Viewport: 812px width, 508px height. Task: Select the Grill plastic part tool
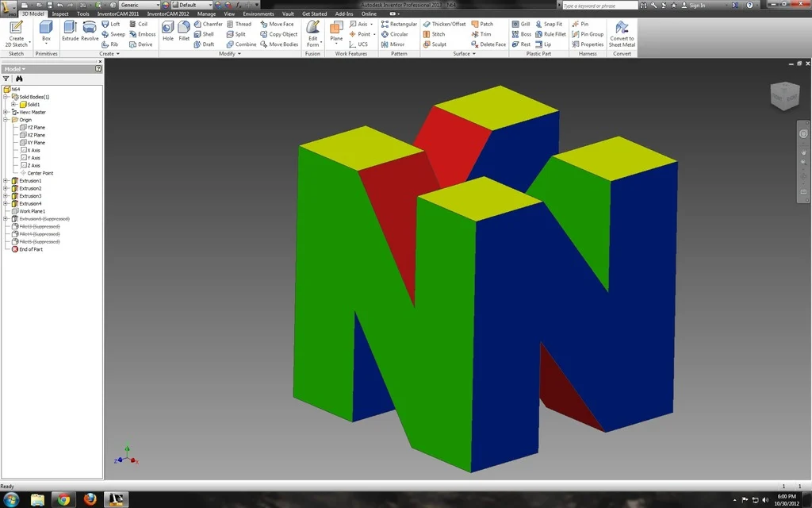click(x=520, y=24)
